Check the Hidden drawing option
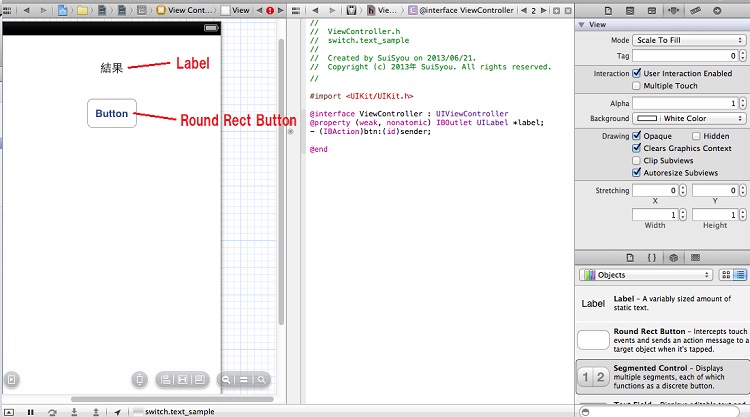 pyautogui.click(x=696, y=135)
